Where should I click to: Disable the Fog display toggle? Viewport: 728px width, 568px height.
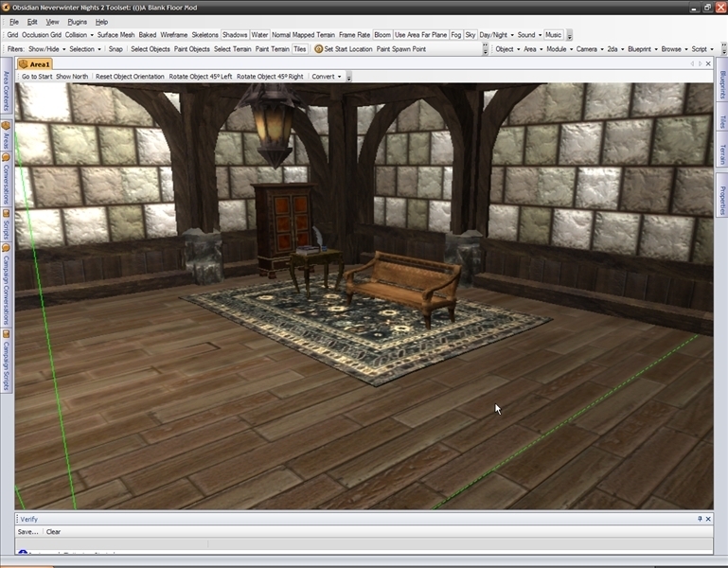(x=456, y=35)
